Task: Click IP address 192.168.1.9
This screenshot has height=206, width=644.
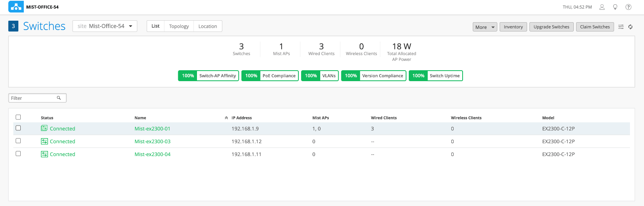Action: (x=245, y=129)
